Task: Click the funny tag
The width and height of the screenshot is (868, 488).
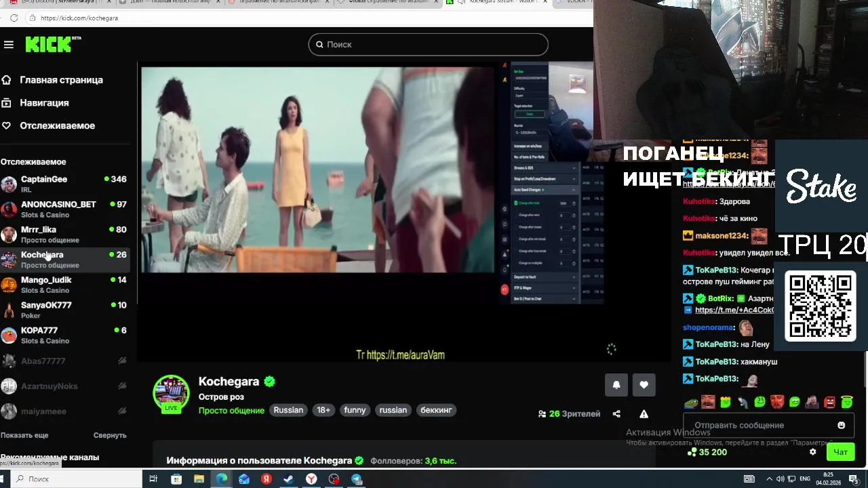Action: click(355, 410)
